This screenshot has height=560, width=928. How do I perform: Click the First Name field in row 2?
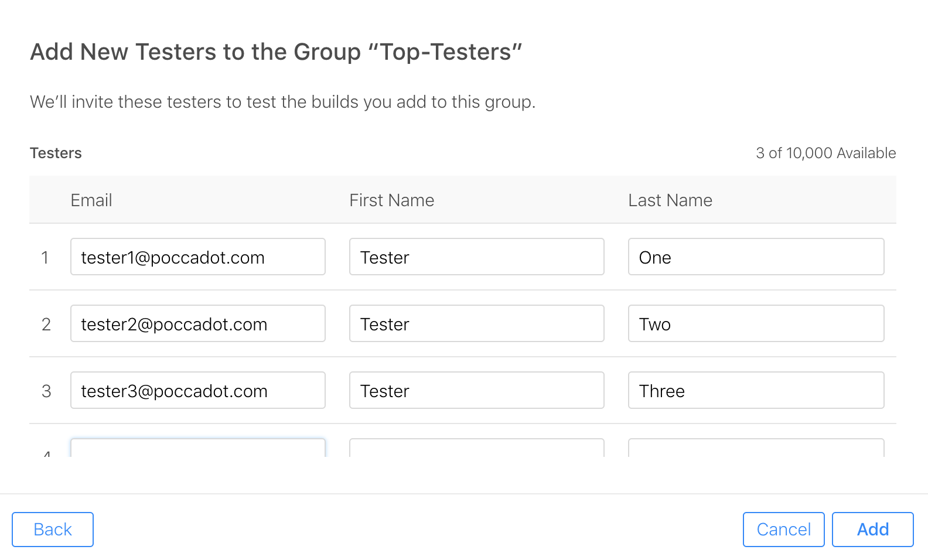click(x=477, y=323)
